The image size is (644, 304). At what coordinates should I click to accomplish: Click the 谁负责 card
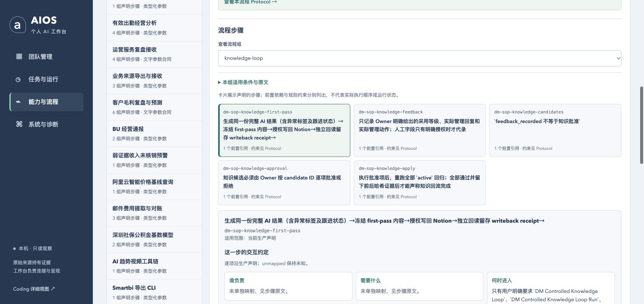(x=288, y=286)
